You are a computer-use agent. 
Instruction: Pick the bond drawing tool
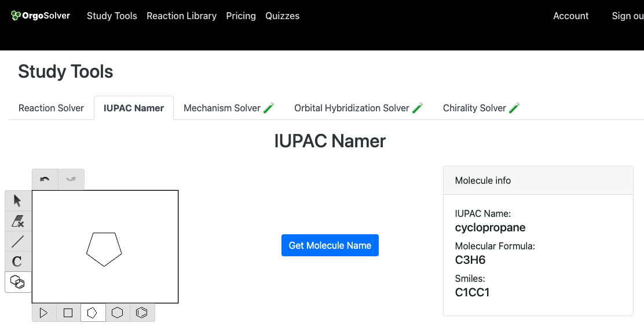(x=18, y=241)
